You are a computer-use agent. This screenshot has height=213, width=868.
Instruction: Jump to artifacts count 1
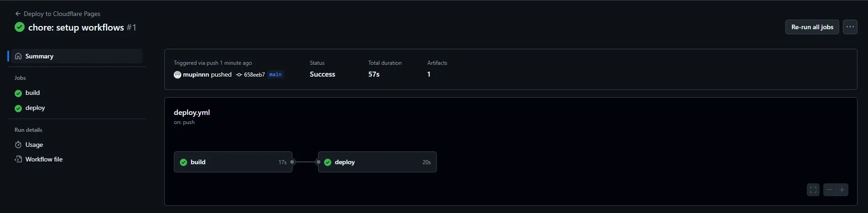(x=429, y=74)
